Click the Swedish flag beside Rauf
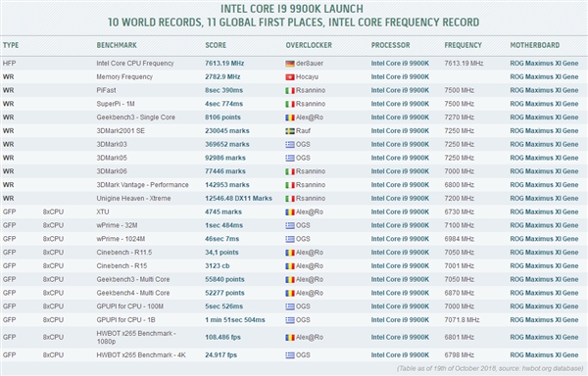588x376 pixels. click(x=290, y=131)
